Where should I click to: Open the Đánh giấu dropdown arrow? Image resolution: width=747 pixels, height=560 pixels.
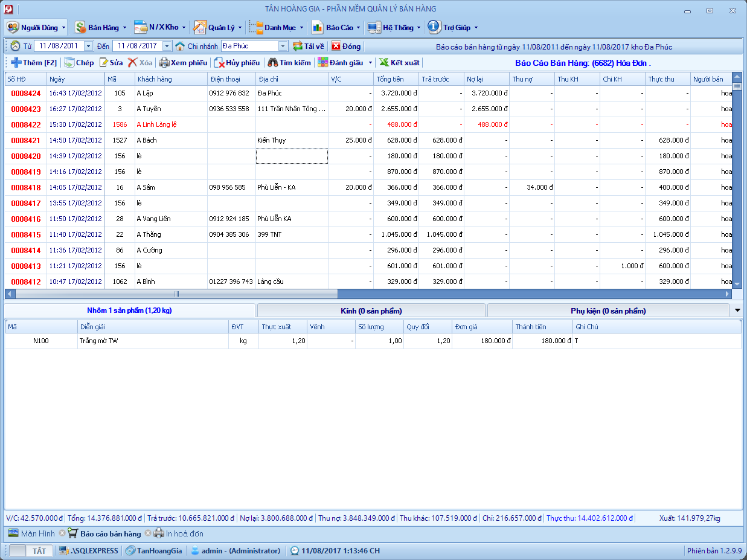point(370,63)
